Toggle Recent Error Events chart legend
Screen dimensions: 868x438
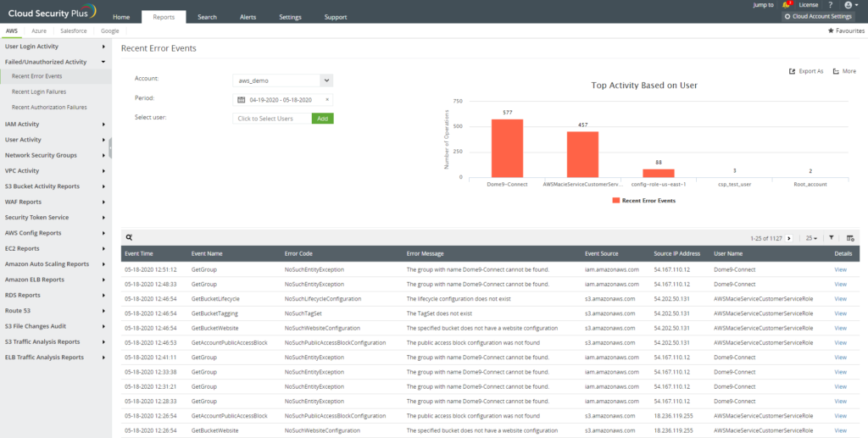coord(643,201)
